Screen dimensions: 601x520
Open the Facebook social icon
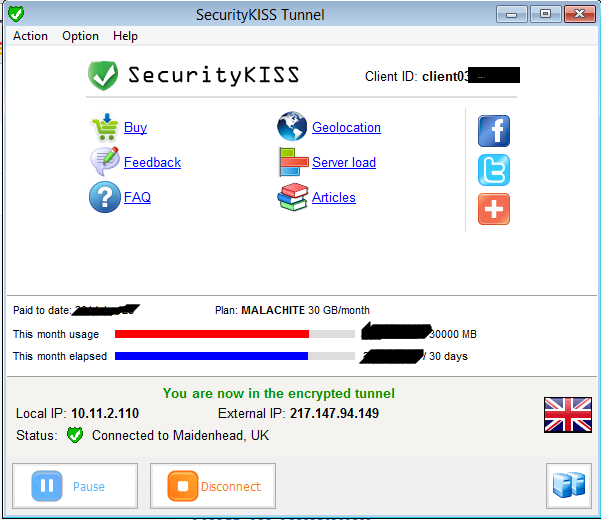click(494, 131)
